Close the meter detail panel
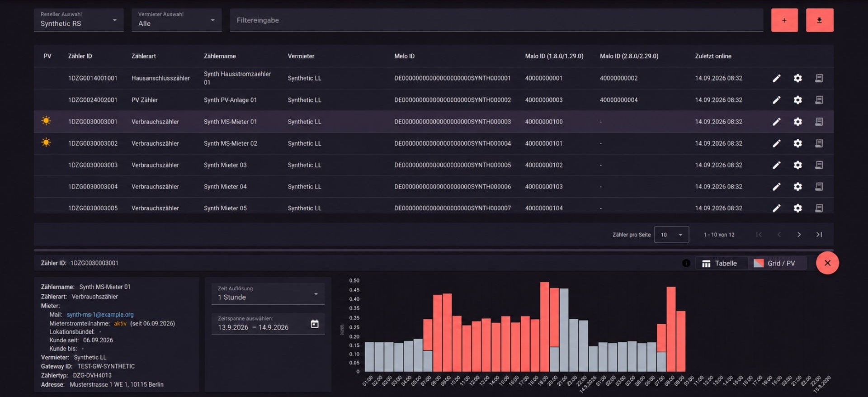868x397 pixels. (827, 263)
